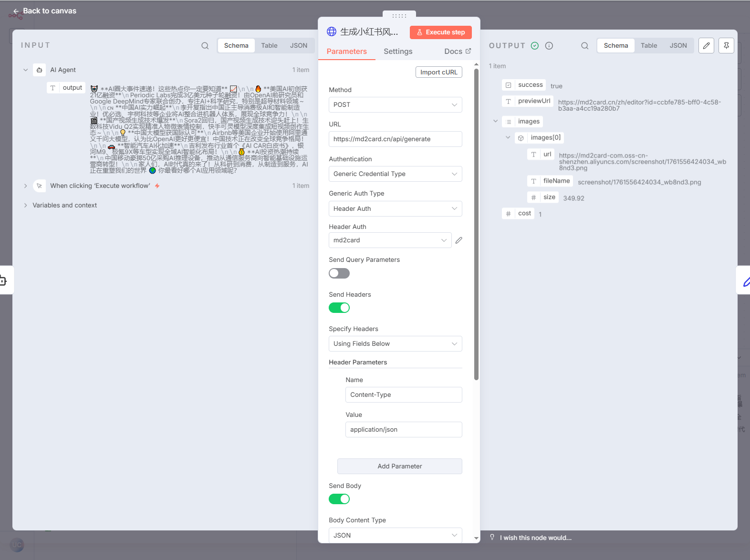Open the Generic Auth Type dropdown
Viewport: 750px width, 560px height.
pyautogui.click(x=396, y=209)
